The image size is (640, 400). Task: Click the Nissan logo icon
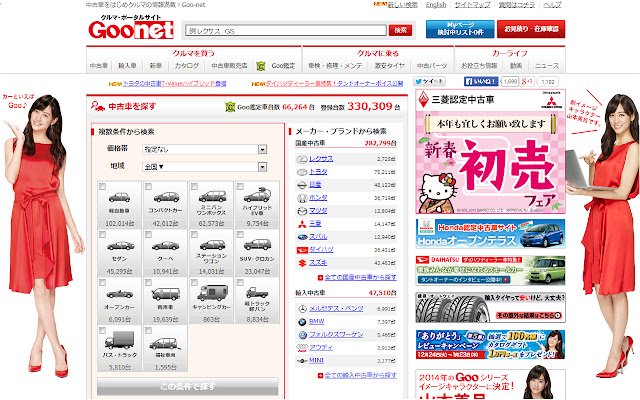pos(302,185)
